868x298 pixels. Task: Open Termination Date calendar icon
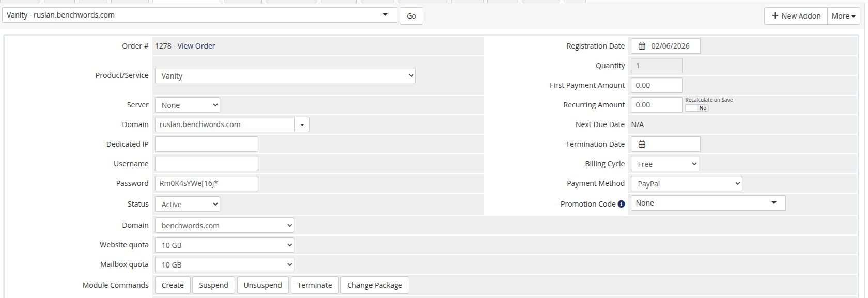642,144
